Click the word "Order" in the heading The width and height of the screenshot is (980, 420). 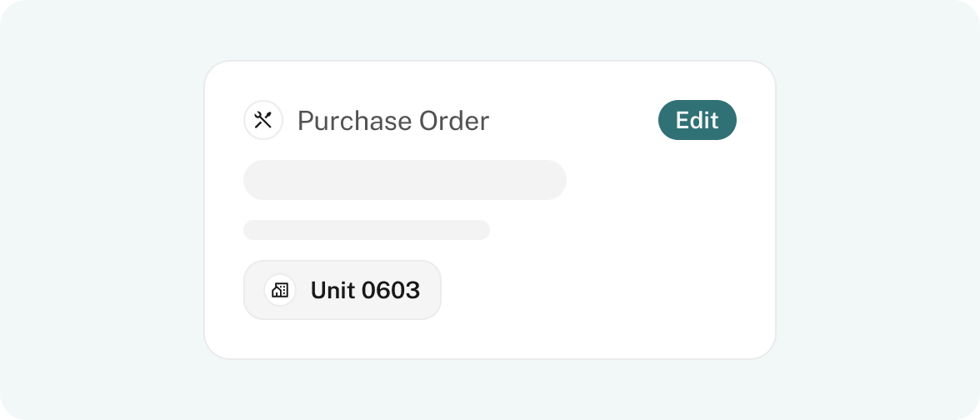(453, 121)
